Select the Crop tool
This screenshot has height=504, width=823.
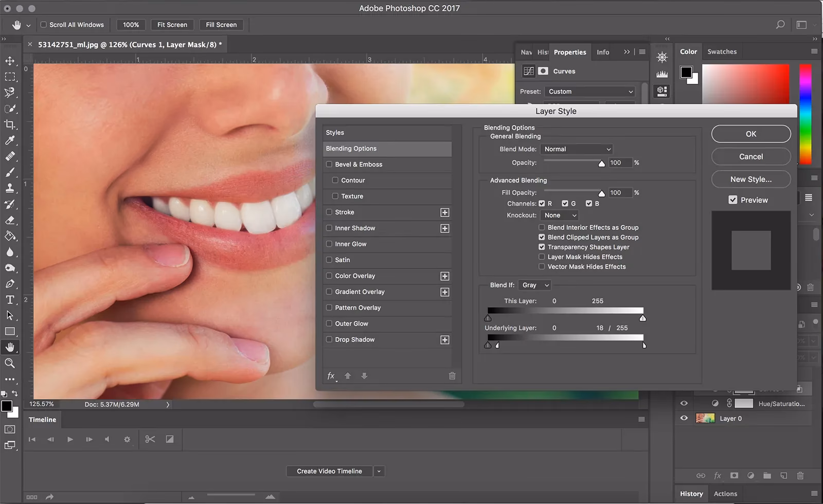(x=10, y=124)
